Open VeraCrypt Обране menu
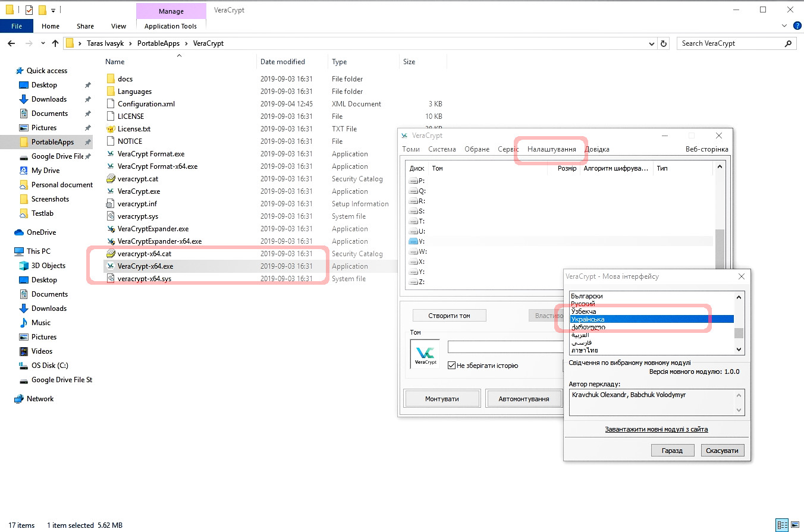 click(x=478, y=149)
